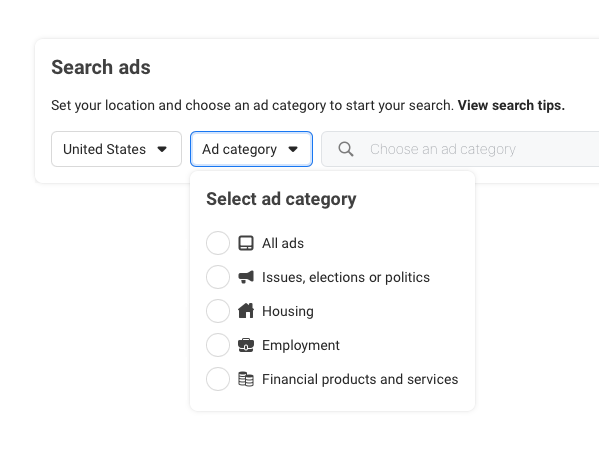Choose the Employment label in category list

coord(301,345)
